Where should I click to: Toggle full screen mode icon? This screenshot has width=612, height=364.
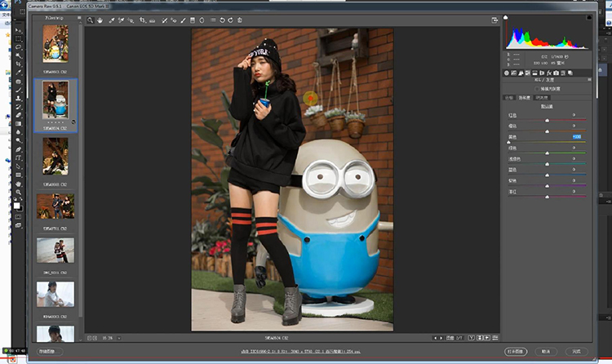(494, 20)
